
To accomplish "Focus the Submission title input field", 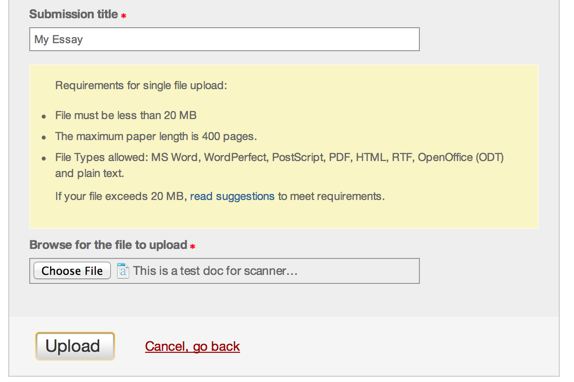I will pyautogui.click(x=224, y=39).
